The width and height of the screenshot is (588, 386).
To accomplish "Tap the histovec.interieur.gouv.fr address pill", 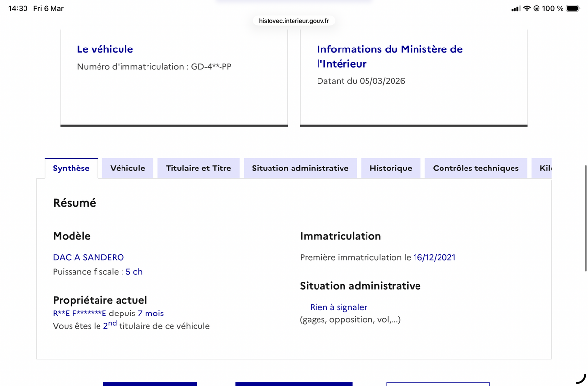I will click(294, 21).
